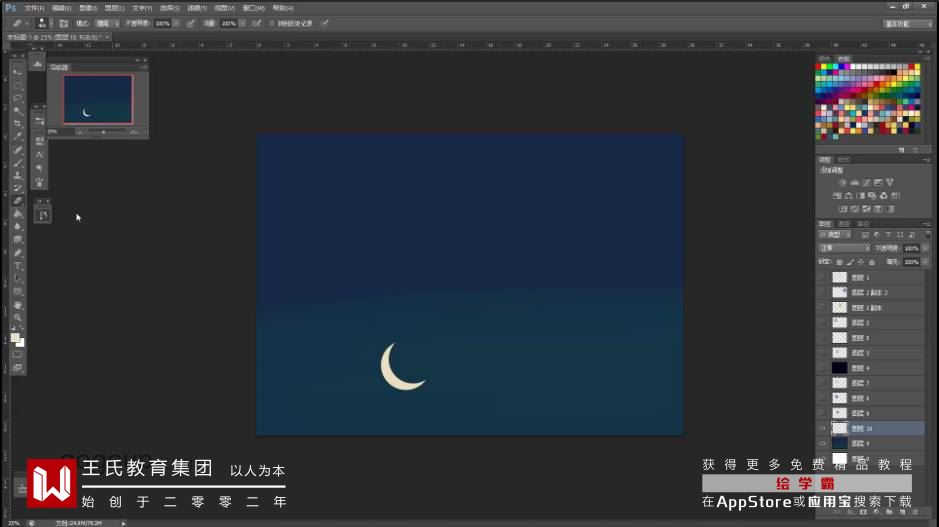Hide layer 图层 9 via eye icon

[822, 443]
